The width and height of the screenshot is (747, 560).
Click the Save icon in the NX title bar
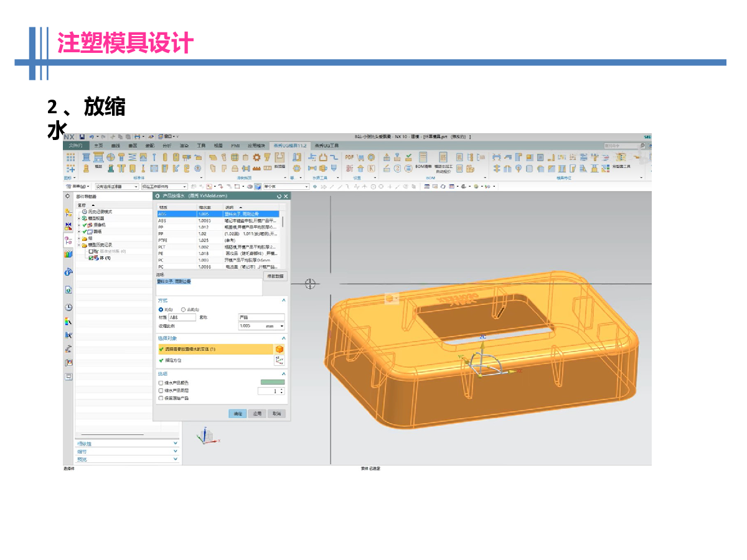[x=82, y=136]
